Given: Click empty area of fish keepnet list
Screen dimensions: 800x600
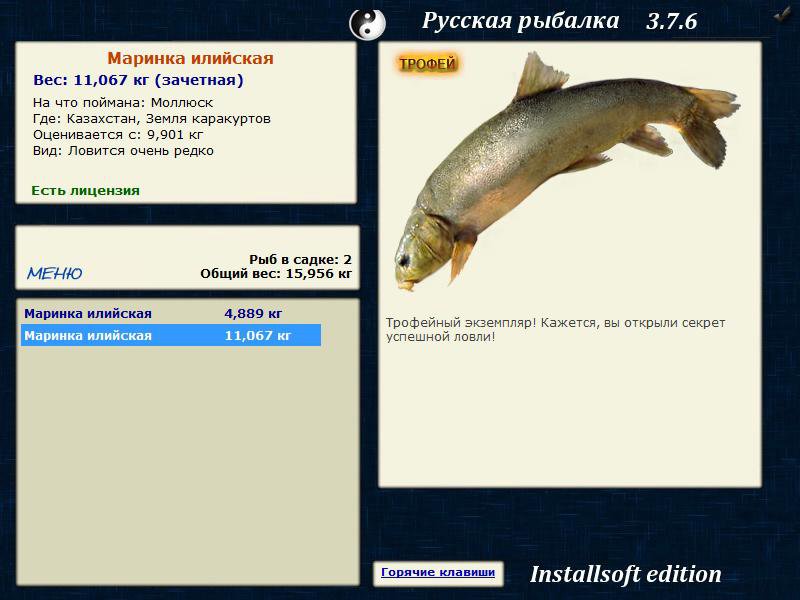Looking at the screenshot, I should pos(188,459).
